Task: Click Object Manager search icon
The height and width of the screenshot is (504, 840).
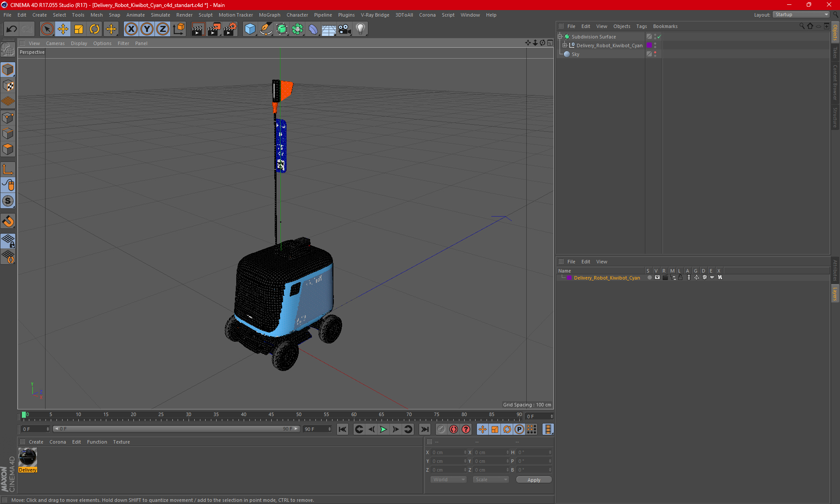Action: click(x=801, y=26)
